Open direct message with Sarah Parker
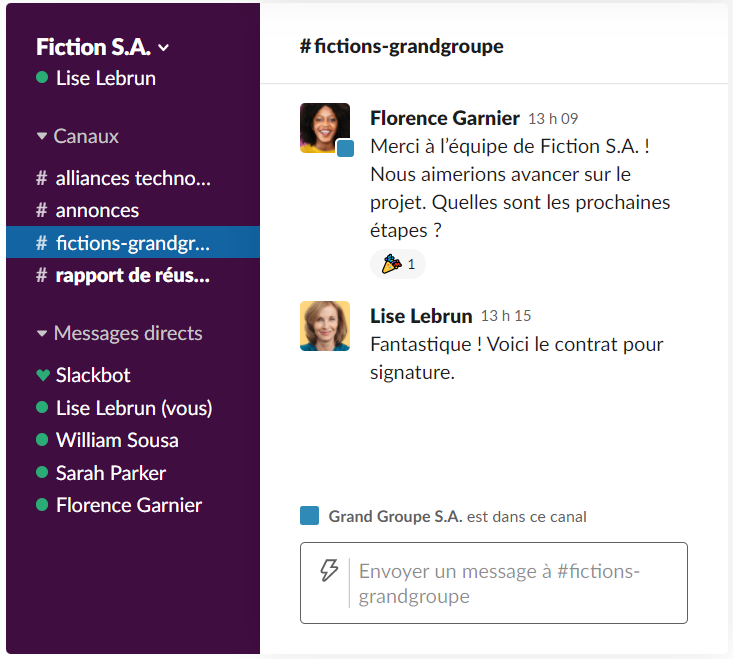 pyautogui.click(x=110, y=473)
